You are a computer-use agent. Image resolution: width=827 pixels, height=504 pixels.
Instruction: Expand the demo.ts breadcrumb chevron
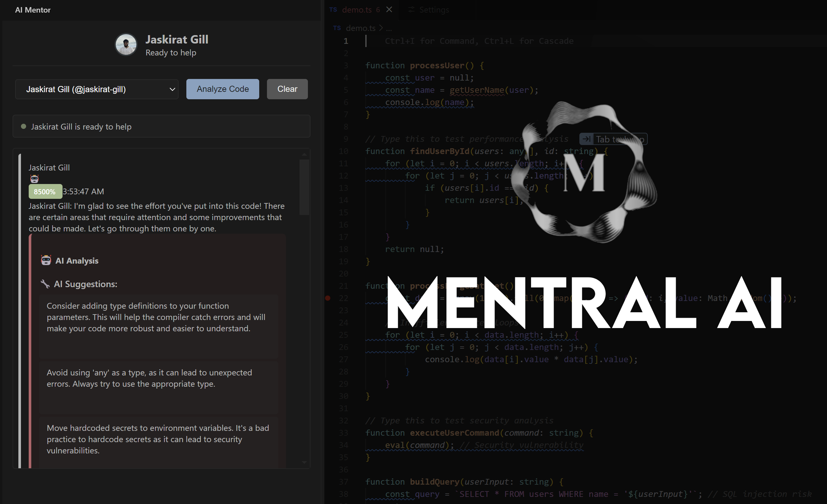tap(380, 28)
